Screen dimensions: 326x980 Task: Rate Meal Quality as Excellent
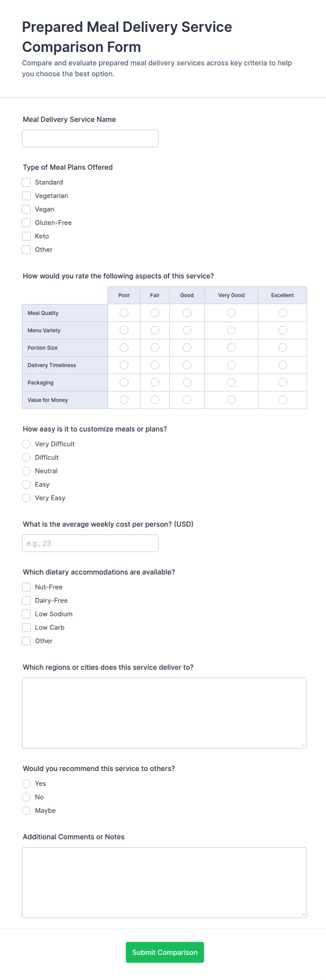(283, 313)
